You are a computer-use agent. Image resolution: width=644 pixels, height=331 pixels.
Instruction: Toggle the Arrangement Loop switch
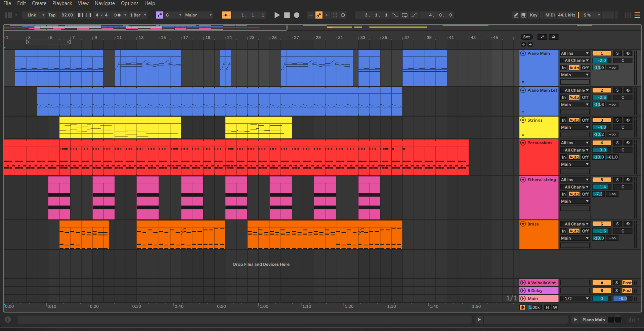pos(404,15)
